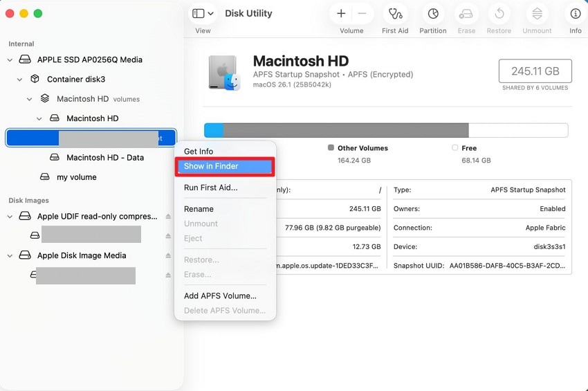This screenshot has width=588, height=391.
Task: Click Delete APFS Volume… menu entry
Action: coord(225,310)
